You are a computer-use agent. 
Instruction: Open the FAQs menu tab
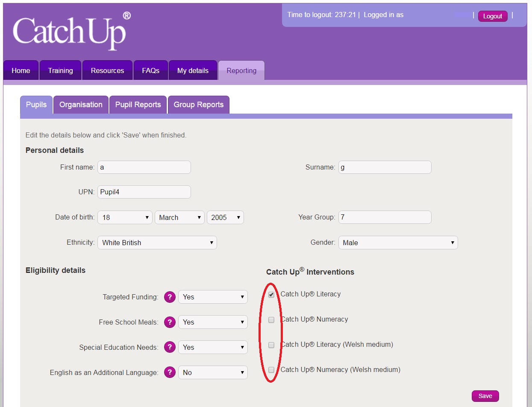(x=150, y=70)
